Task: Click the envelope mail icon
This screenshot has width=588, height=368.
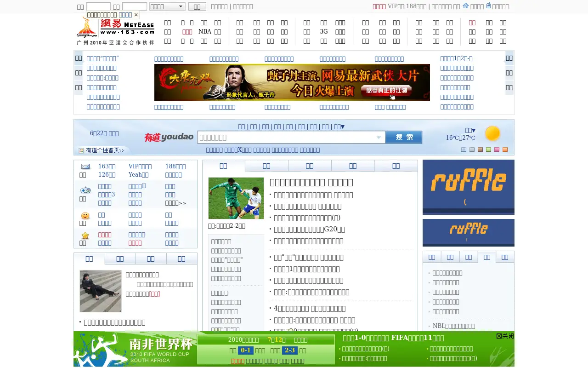Action: coord(85,167)
